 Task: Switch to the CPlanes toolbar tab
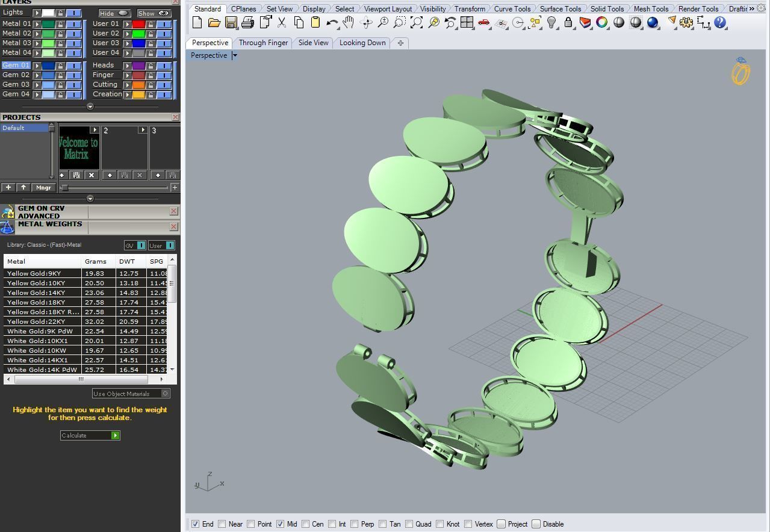point(244,9)
